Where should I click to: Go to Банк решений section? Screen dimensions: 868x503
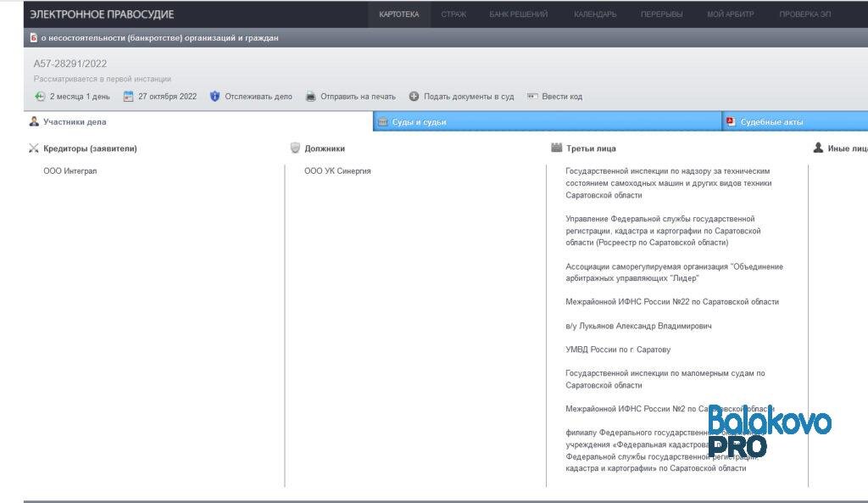(x=518, y=14)
